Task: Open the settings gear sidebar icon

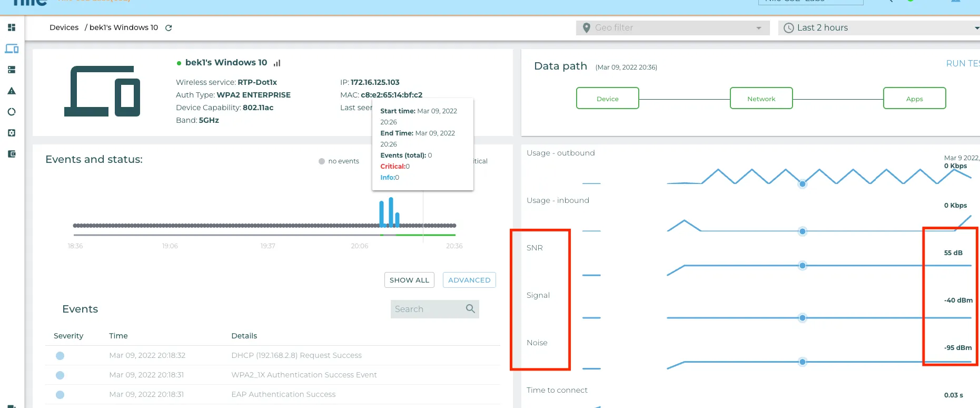Action: 12,133
